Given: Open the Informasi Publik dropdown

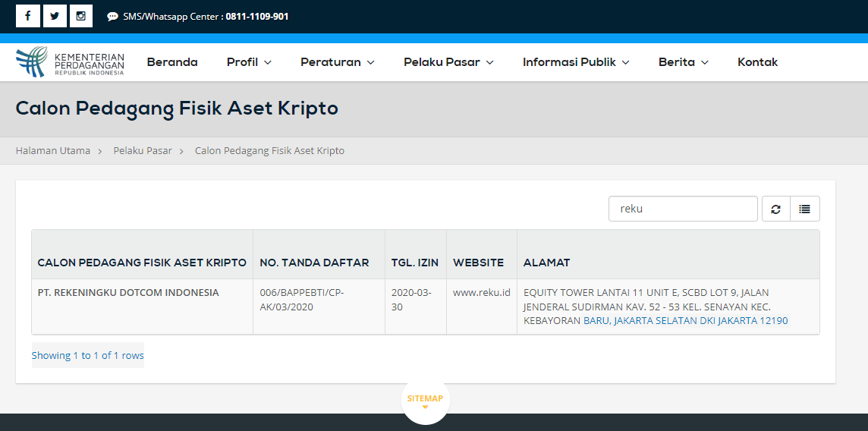Looking at the screenshot, I should pos(576,62).
